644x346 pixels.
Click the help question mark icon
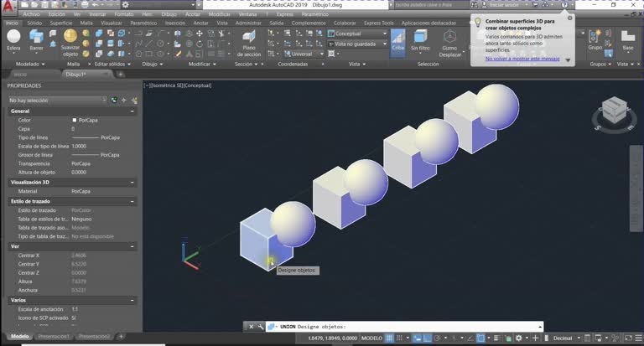564,5
